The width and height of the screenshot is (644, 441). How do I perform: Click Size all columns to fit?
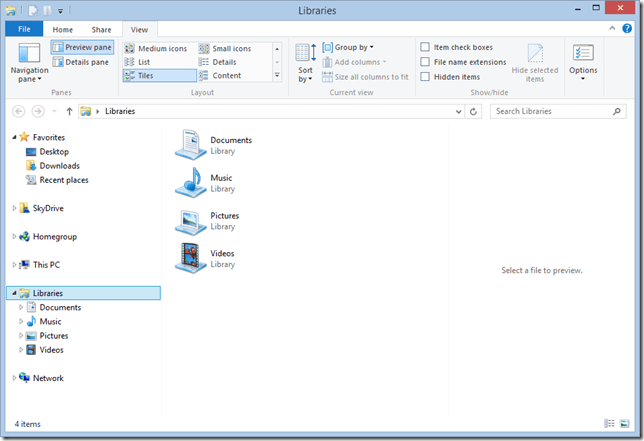pos(365,77)
